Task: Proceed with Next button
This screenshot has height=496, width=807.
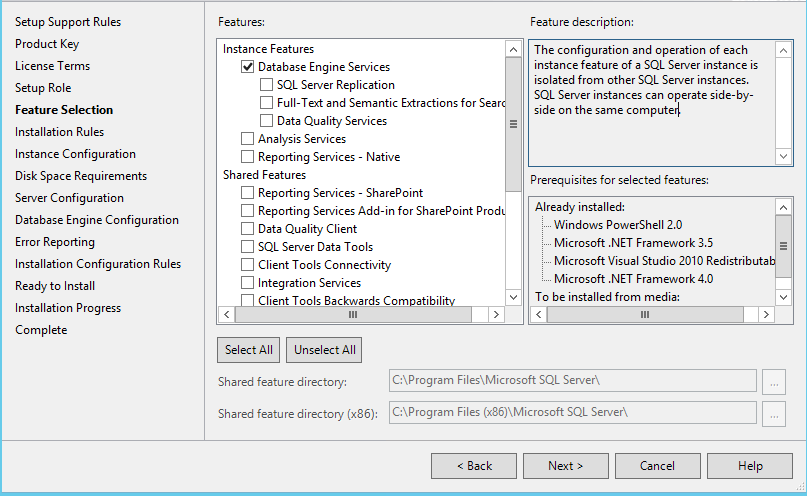Action: 566,466
